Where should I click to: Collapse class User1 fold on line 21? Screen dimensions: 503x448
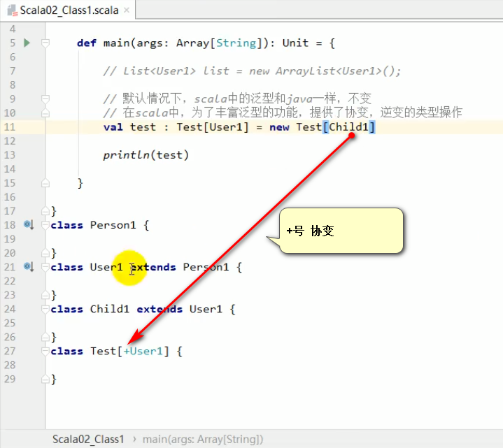(x=45, y=266)
